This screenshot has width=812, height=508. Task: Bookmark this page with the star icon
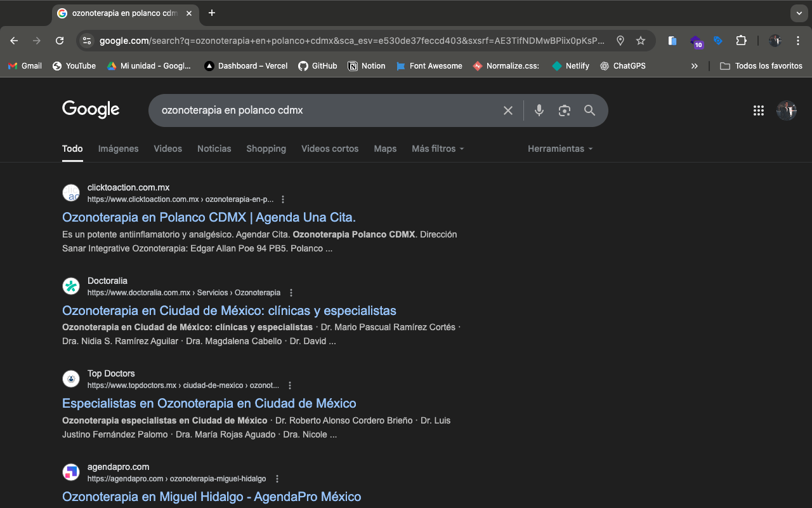(x=641, y=41)
